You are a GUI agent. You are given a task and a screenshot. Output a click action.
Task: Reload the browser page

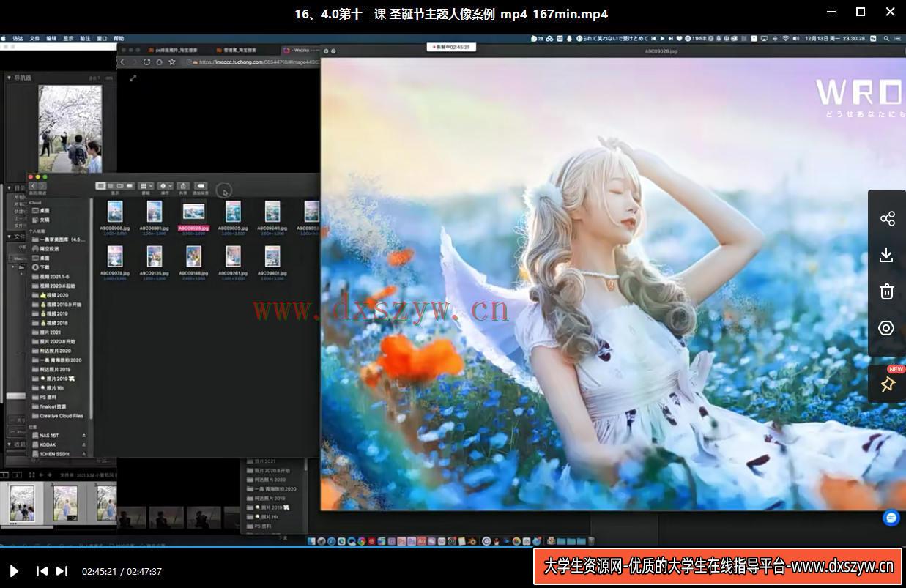click(x=146, y=62)
